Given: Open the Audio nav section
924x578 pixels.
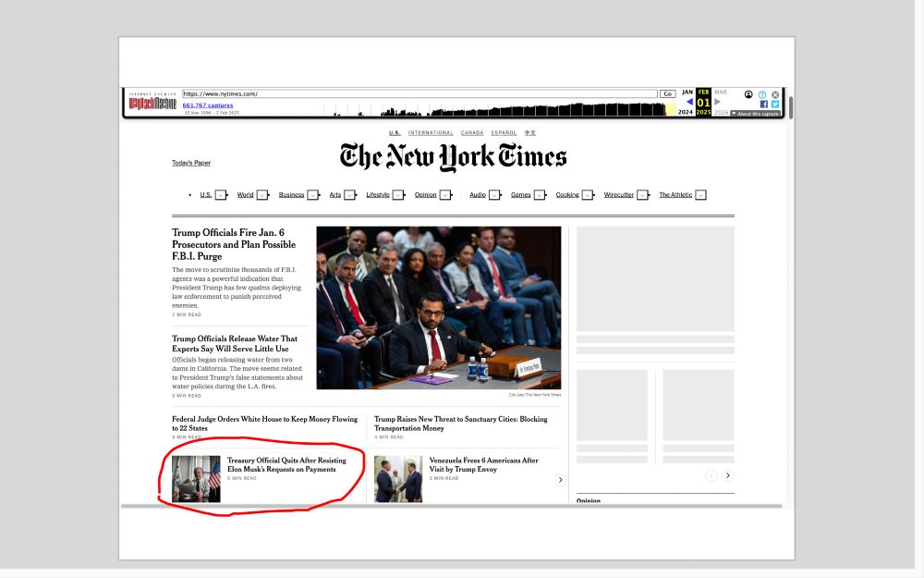Looking at the screenshot, I should (478, 194).
